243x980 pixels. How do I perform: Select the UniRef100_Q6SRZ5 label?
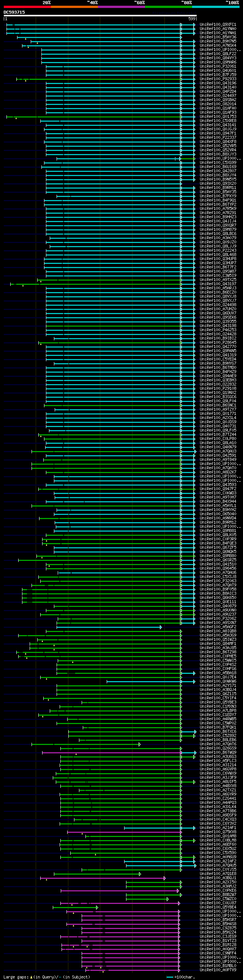218,561
